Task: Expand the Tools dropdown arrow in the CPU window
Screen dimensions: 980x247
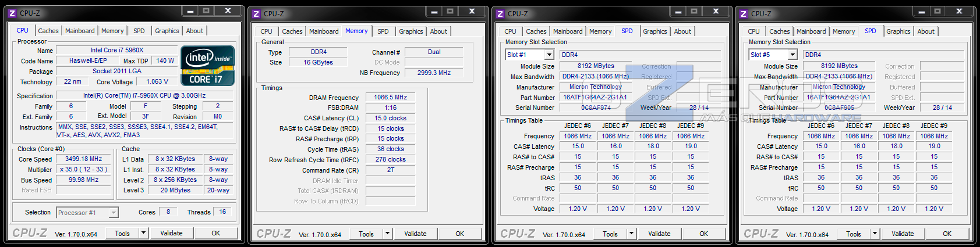Action: [143, 233]
